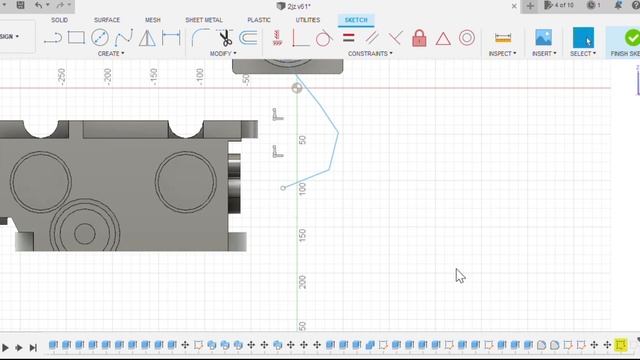Open a new design tab with plus
Image resolution: width=640 pixels, height=360 pixels.
[530, 6]
